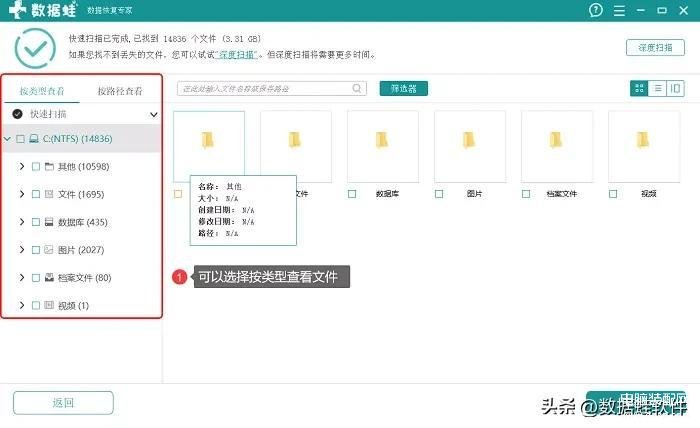Click the 视频 video icon in tree
Screen dimensions: 700x428
[49, 305]
